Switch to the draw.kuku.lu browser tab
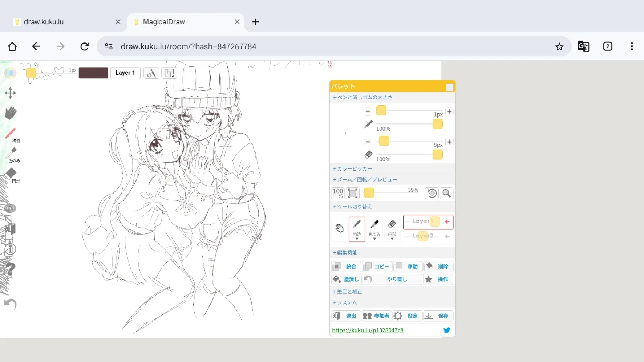This screenshot has height=362, width=644. click(x=67, y=22)
